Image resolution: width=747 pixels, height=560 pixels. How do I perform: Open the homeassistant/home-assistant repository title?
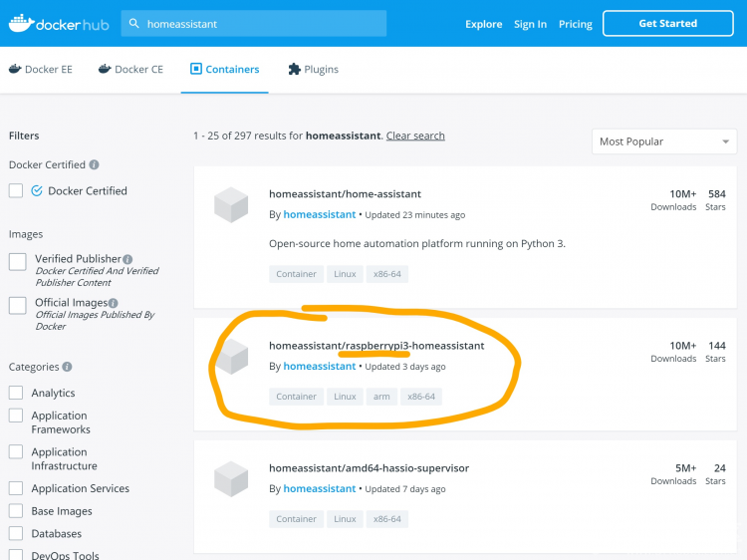pos(345,194)
